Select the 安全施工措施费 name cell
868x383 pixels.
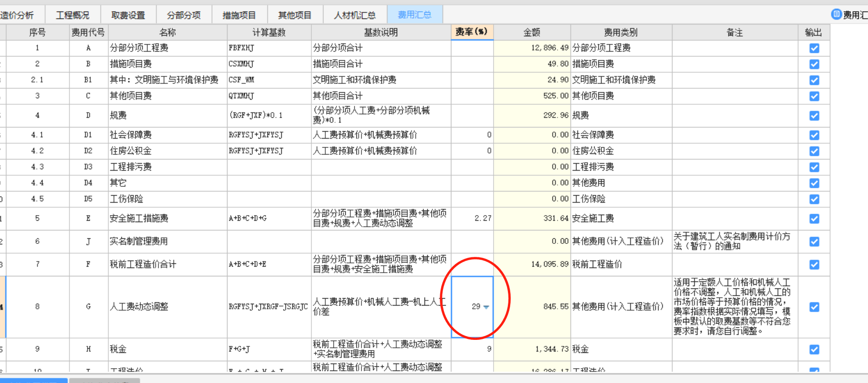tap(168, 218)
